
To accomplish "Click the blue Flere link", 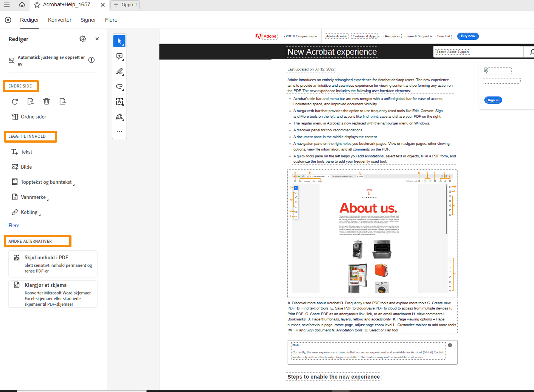I will click(14, 225).
